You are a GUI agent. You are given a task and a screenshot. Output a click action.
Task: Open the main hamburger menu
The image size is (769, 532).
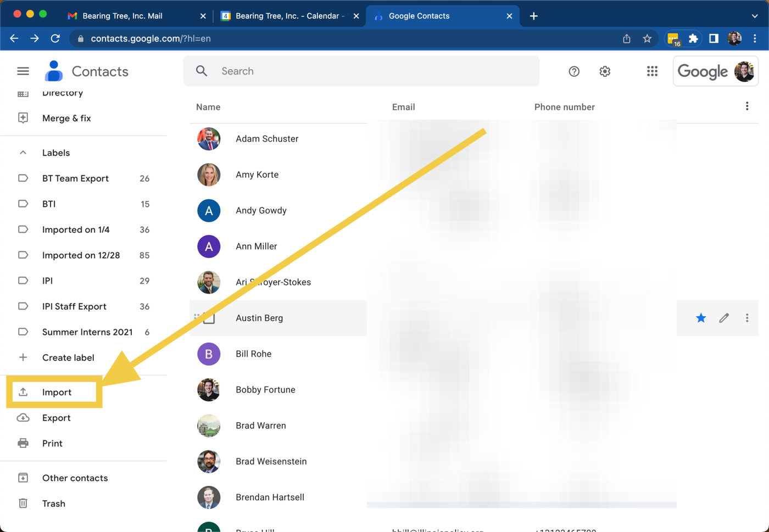[x=23, y=71]
